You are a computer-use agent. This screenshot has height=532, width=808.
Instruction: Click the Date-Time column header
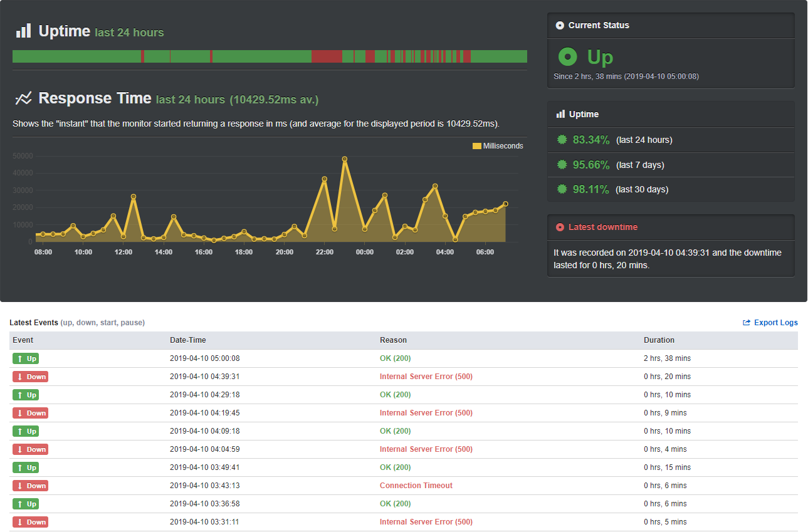[188, 340]
